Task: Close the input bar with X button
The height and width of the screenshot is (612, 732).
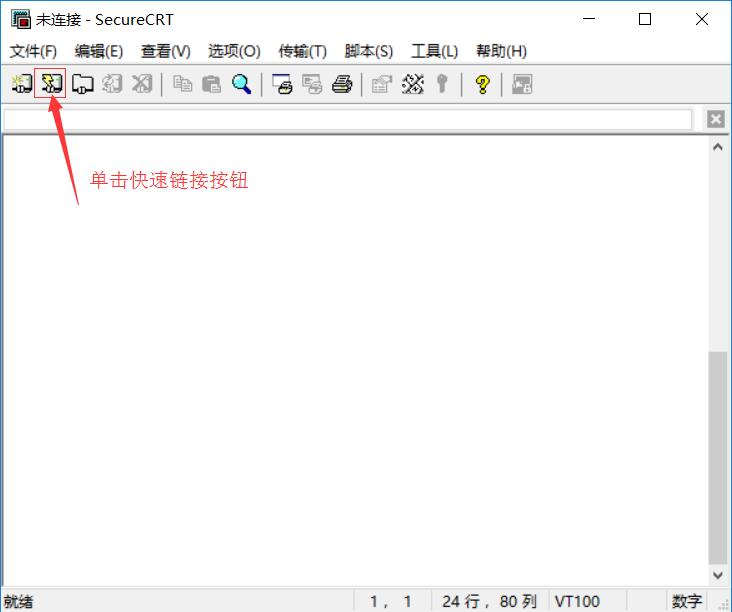Action: pyautogui.click(x=716, y=119)
